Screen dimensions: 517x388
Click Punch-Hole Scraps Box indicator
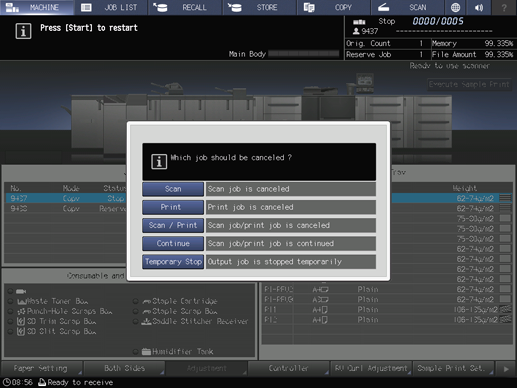[x=10, y=311]
